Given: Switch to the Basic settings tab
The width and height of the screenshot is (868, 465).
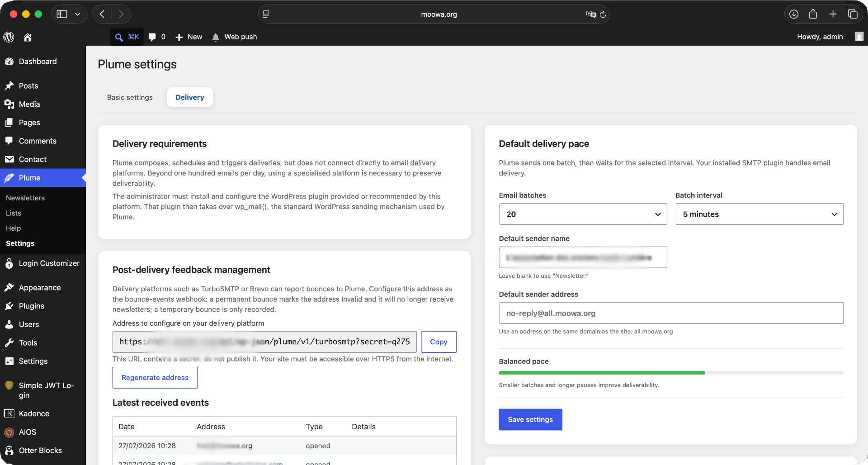Looking at the screenshot, I should point(130,97).
